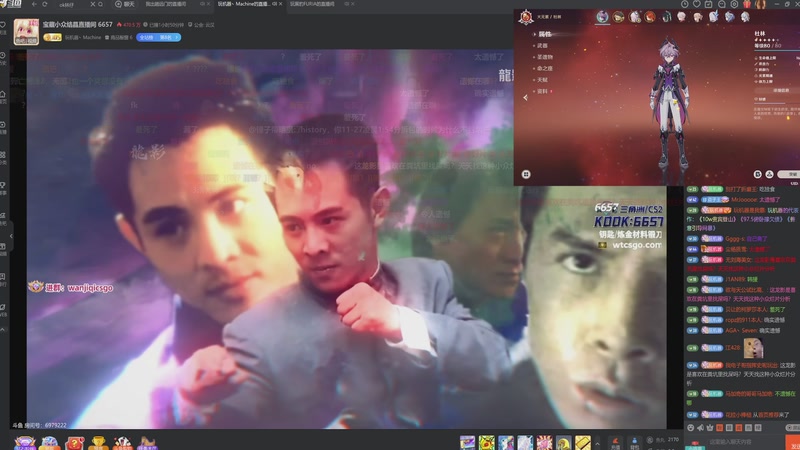800x450 pixels.
Task: Switch to the first livestream tab
Action: point(166,4)
